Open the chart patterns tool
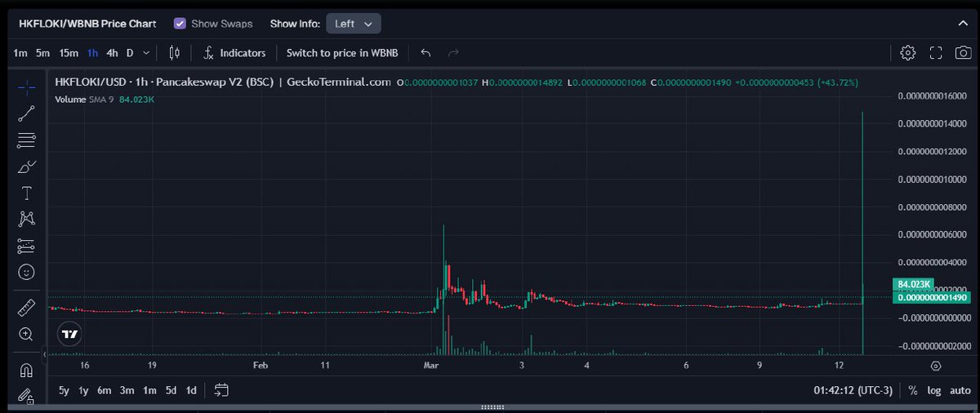The image size is (980, 413). [26, 219]
